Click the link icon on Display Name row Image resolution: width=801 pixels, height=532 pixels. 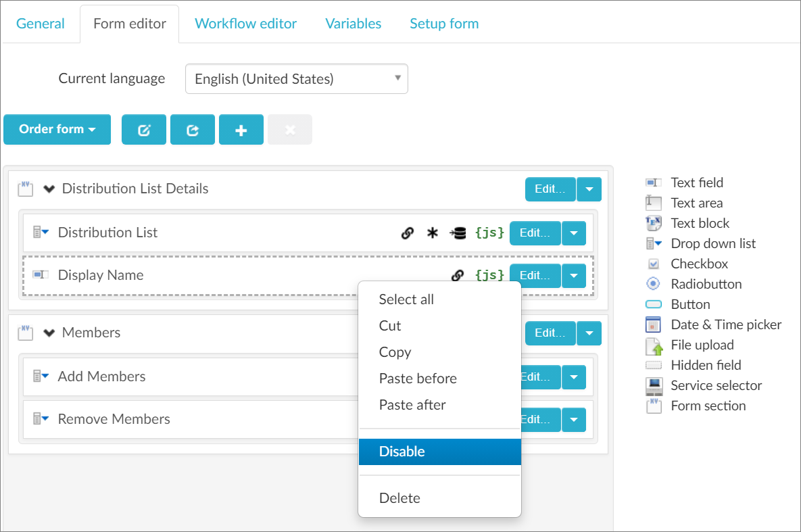coord(458,275)
